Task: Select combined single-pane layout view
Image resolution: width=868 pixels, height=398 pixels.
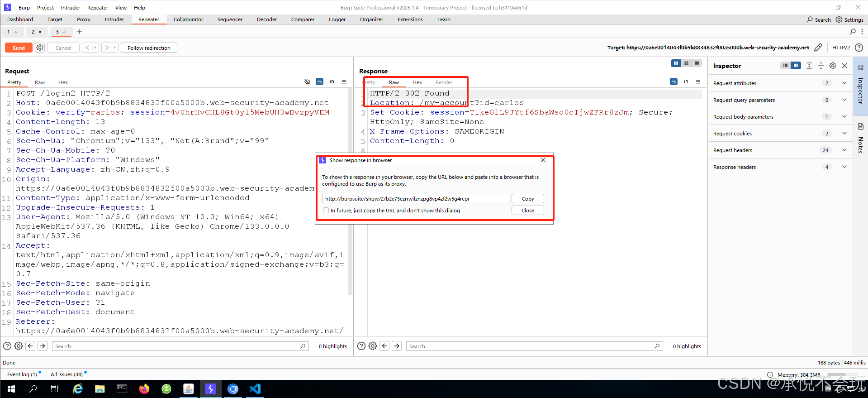Action: tap(697, 63)
